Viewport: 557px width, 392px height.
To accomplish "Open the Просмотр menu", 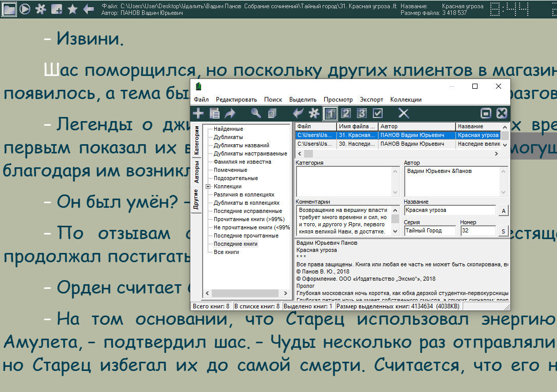I will coord(338,100).
